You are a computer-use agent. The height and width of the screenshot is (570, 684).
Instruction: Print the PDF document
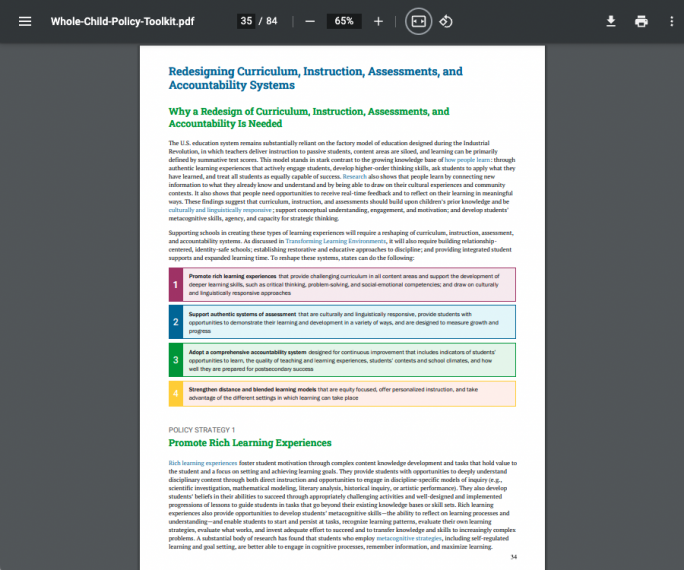pyautogui.click(x=641, y=21)
